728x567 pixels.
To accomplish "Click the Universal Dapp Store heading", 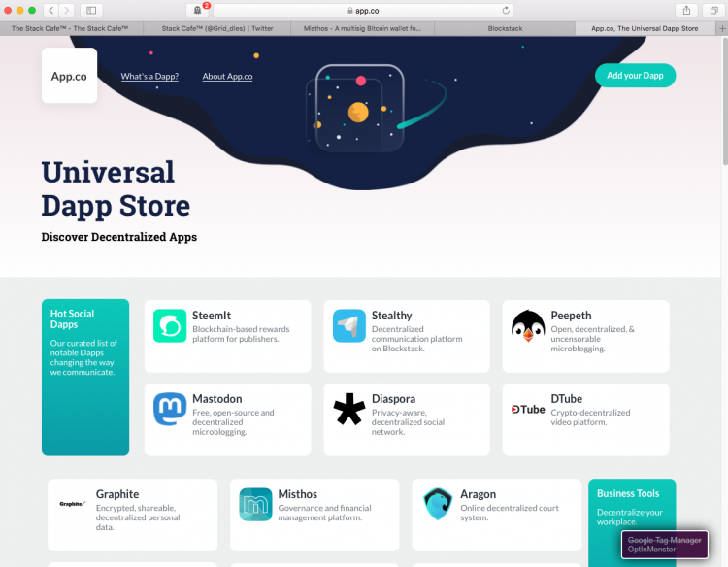I will 116,188.
